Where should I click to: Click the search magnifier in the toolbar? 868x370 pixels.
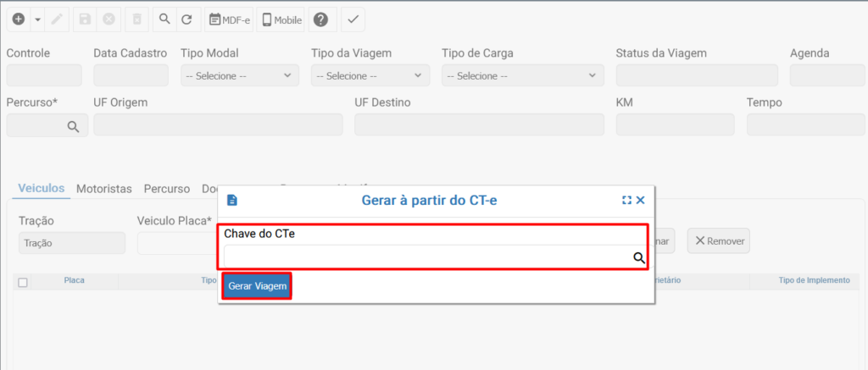pyautogui.click(x=164, y=19)
